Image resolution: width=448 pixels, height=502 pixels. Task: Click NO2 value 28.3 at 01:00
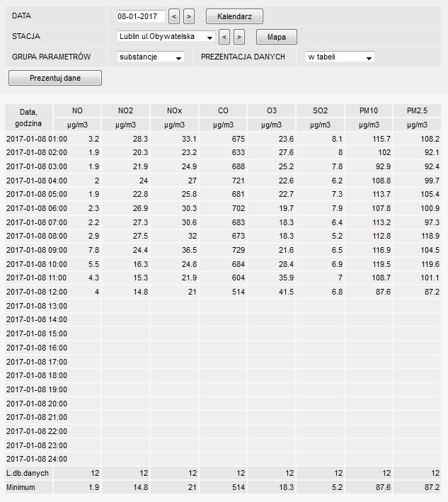point(140,139)
